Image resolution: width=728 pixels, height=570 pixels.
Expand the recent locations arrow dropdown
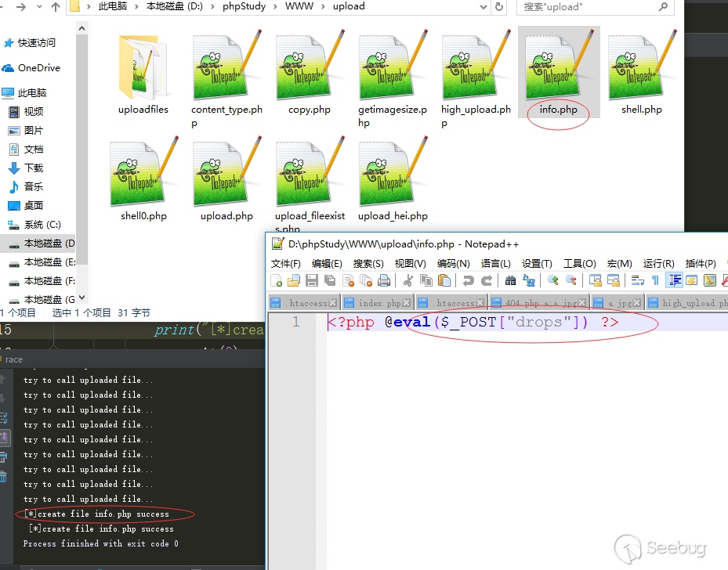pos(39,7)
